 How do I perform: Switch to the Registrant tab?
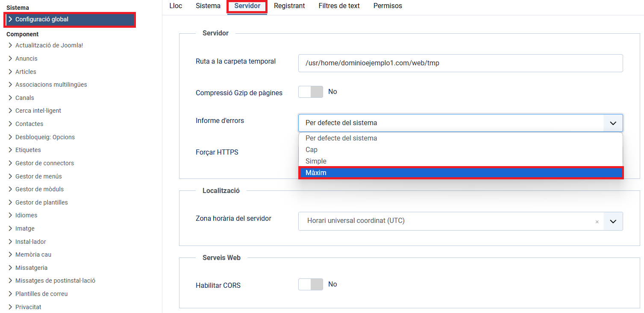(289, 6)
